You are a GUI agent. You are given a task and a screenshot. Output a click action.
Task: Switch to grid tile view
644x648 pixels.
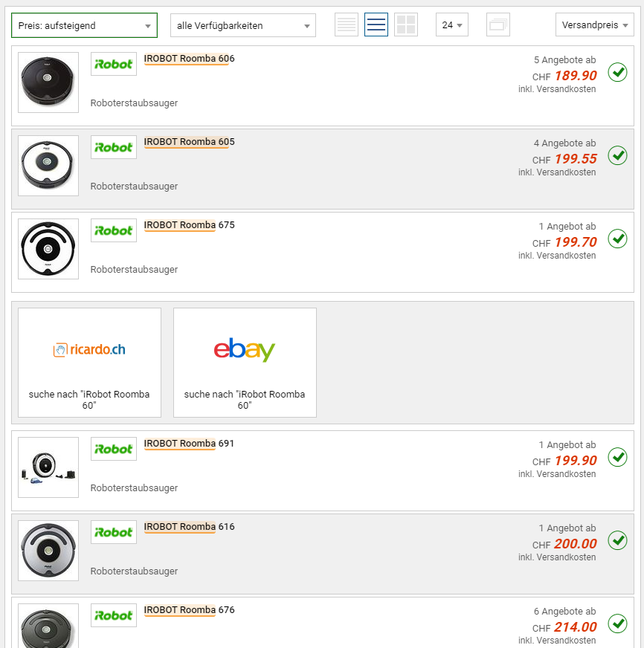pyautogui.click(x=406, y=25)
